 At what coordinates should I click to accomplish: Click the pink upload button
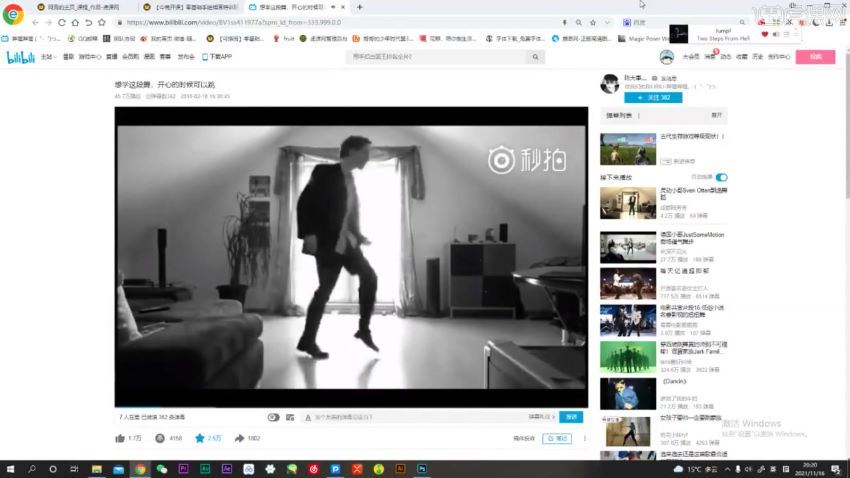(815, 57)
